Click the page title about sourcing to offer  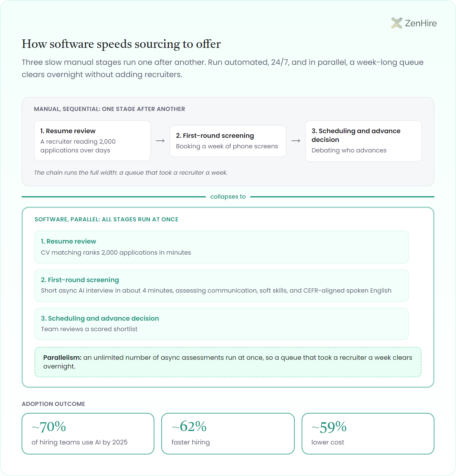(x=121, y=44)
